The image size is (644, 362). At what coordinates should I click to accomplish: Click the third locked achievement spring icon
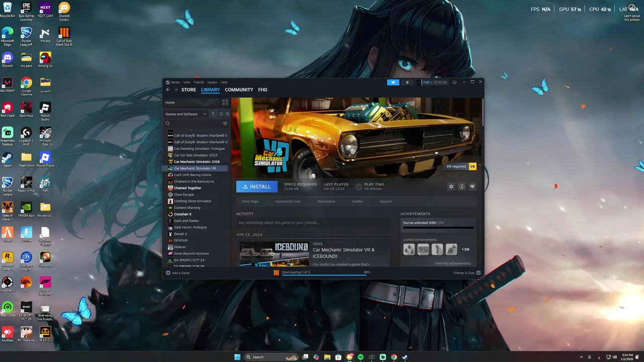(x=437, y=249)
